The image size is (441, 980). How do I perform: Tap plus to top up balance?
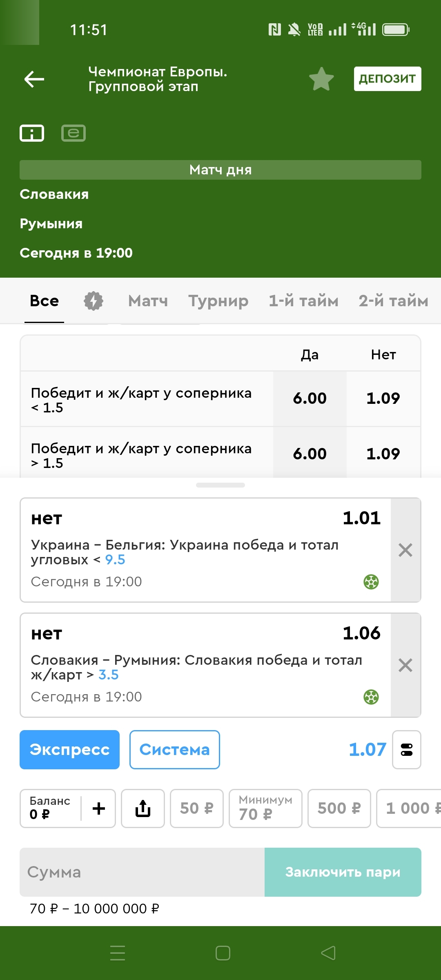99,808
